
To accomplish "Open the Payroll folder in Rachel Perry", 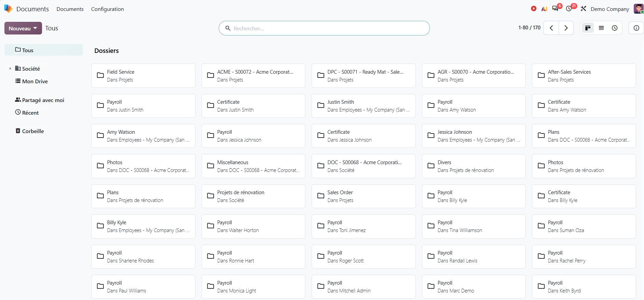I will point(584,257).
